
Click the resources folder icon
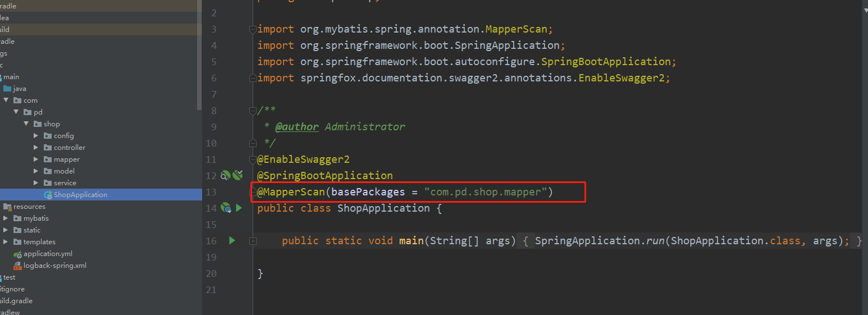coord(7,207)
